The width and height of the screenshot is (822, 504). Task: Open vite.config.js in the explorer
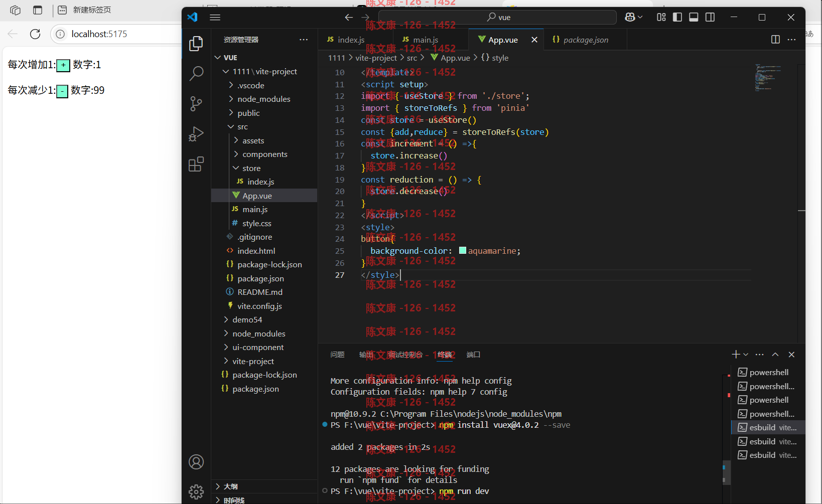click(264, 306)
